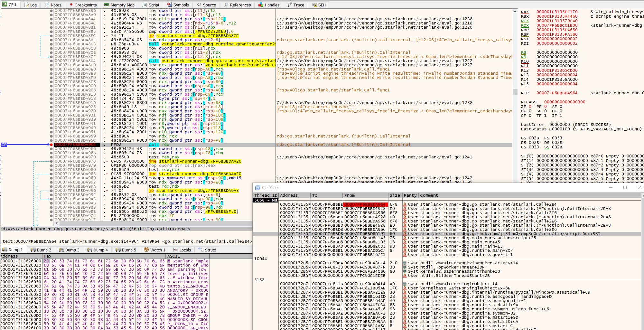Click jump chevron beside jne at 00007FF6BBBDA983
The height and width of the screenshot is (330, 644).
pos(107,174)
